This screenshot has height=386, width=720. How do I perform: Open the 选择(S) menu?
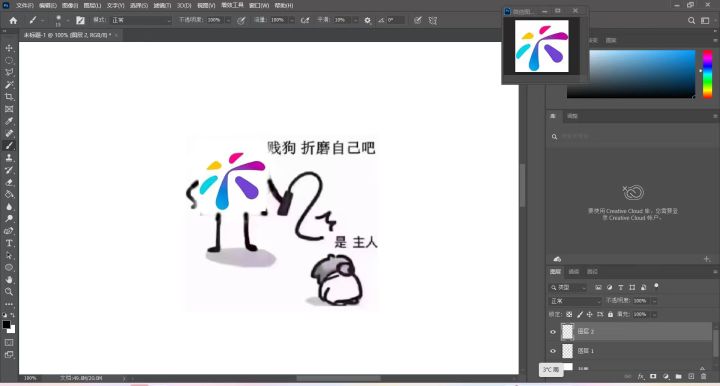pyautogui.click(x=139, y=6)
